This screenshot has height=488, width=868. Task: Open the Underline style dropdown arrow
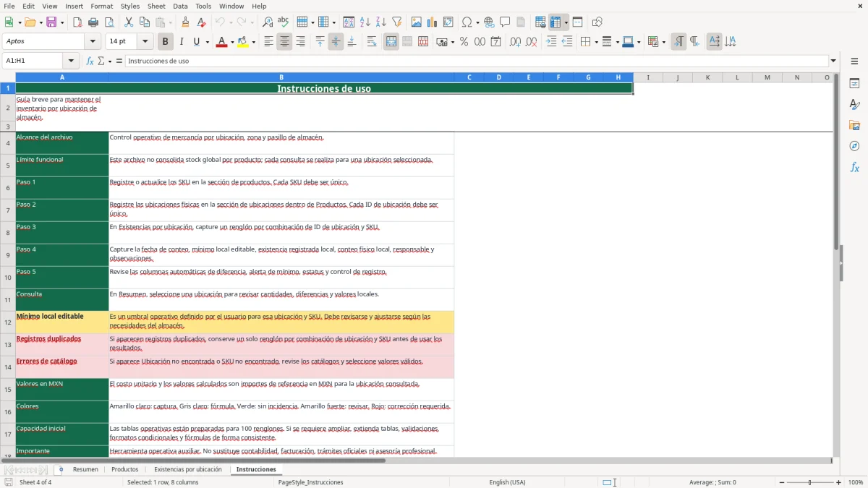click(208, 42)
